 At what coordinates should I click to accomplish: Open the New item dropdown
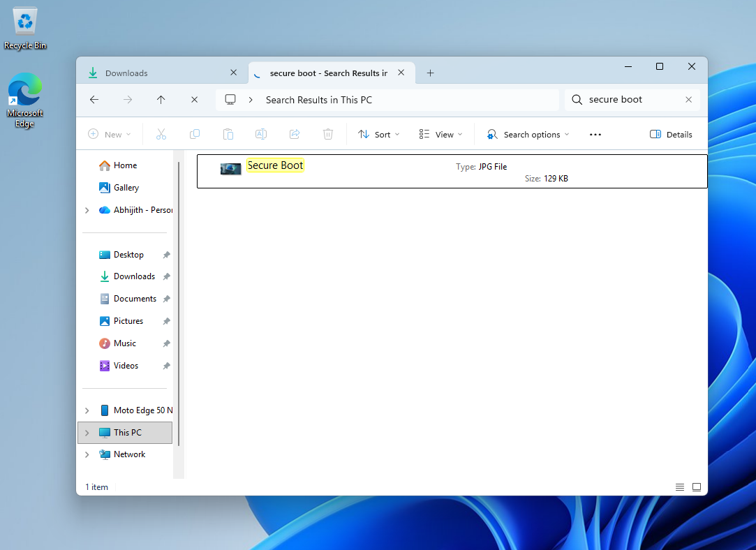(x=110, y=135)
